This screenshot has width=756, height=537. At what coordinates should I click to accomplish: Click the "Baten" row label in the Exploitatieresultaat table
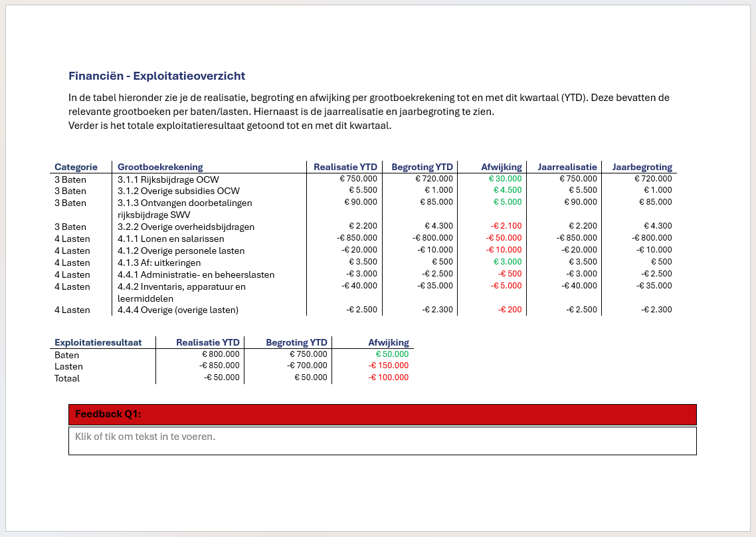click(66, 355)
